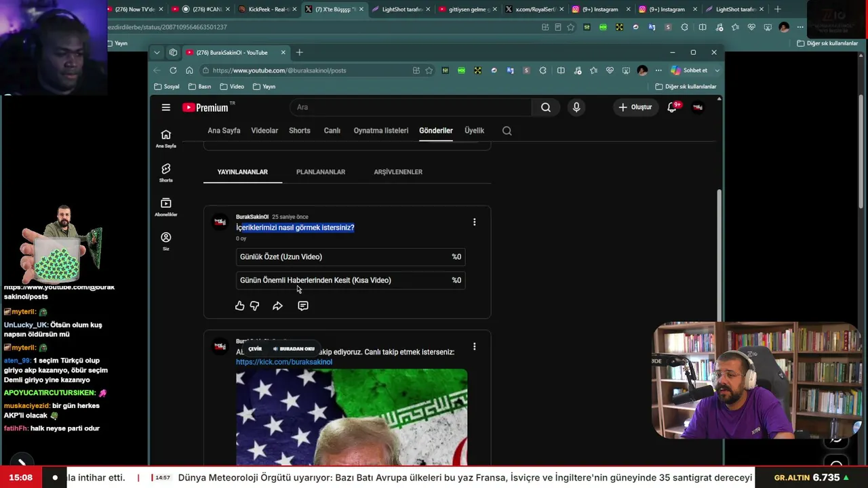Click the BurakSakinOl author name on poll post
Image resolution: width=868 pixels, height=488 pixels.
tap(252, 217)
